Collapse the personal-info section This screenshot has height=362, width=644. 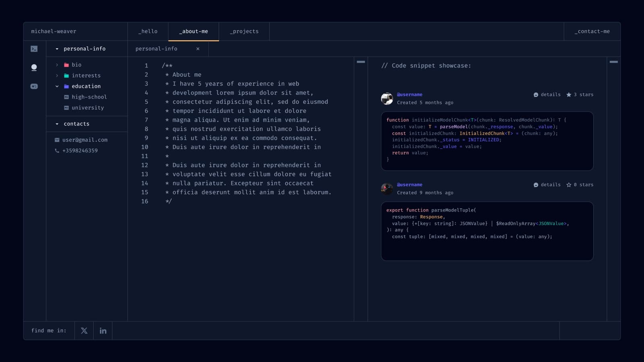tap(57, 49)
